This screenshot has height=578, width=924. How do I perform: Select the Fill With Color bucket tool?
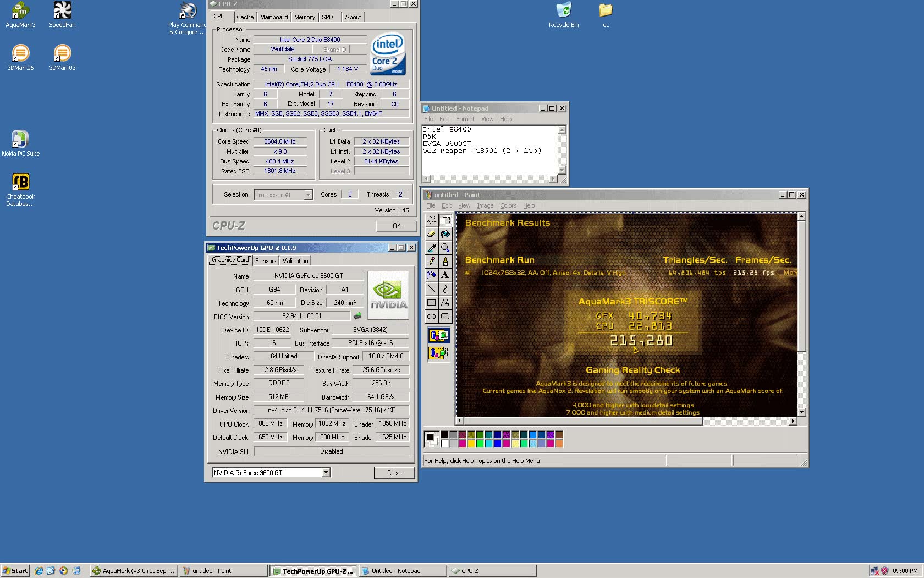pos(446,234)
